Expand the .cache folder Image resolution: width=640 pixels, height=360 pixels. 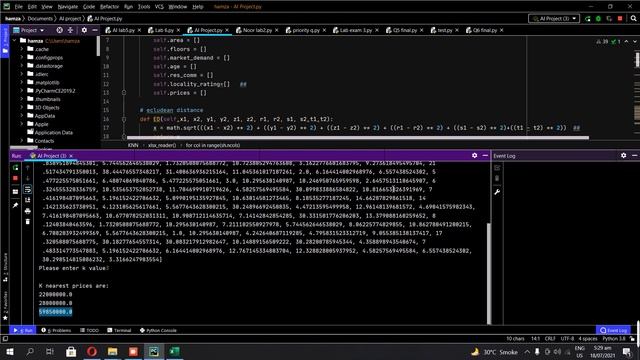(x=22, y=49)
